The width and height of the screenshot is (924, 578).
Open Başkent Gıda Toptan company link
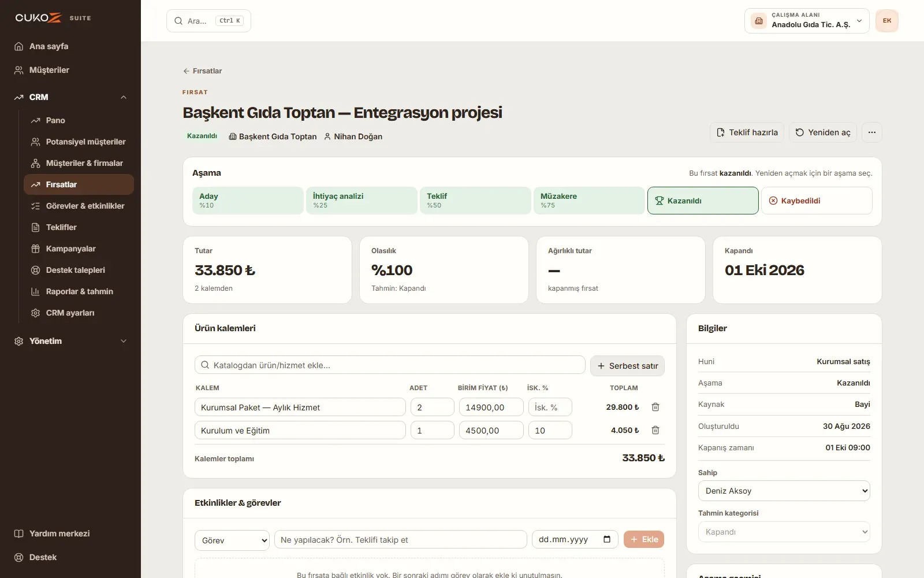273,136
